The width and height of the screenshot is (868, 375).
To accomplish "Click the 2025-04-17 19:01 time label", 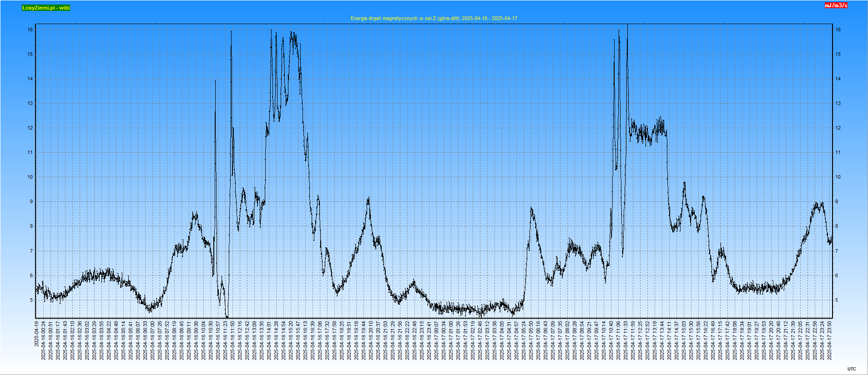I will 750,340.
